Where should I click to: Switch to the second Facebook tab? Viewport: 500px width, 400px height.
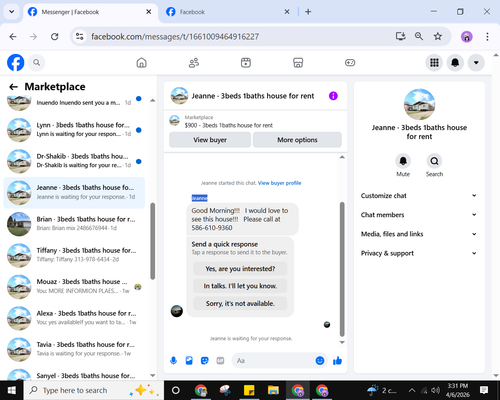(228, 12)
